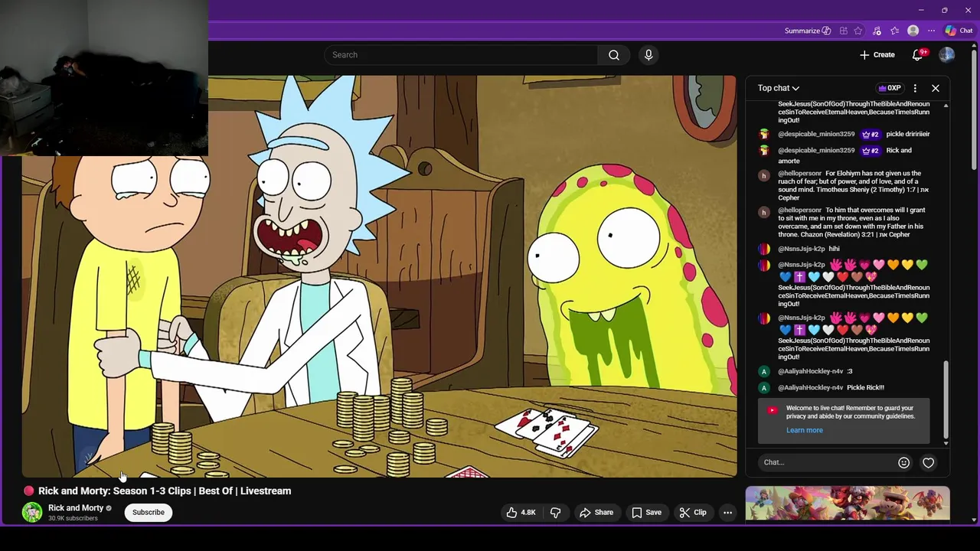The height and width of the screenshot is (551, 980).
Task: Subscribe to Rick and Morty channel
Action: (x=149, y=513)
